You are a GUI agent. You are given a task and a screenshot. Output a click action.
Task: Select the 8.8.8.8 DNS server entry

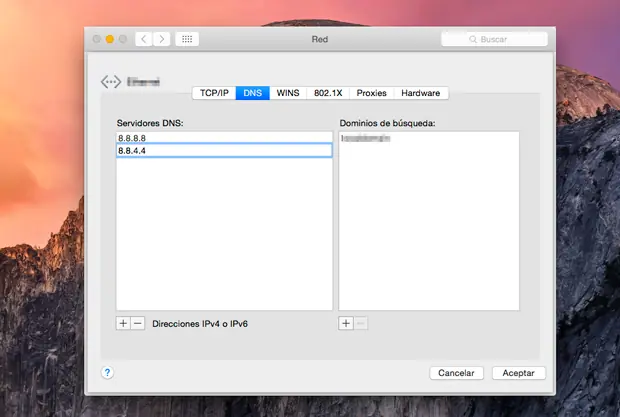click(x=224, y=138)
